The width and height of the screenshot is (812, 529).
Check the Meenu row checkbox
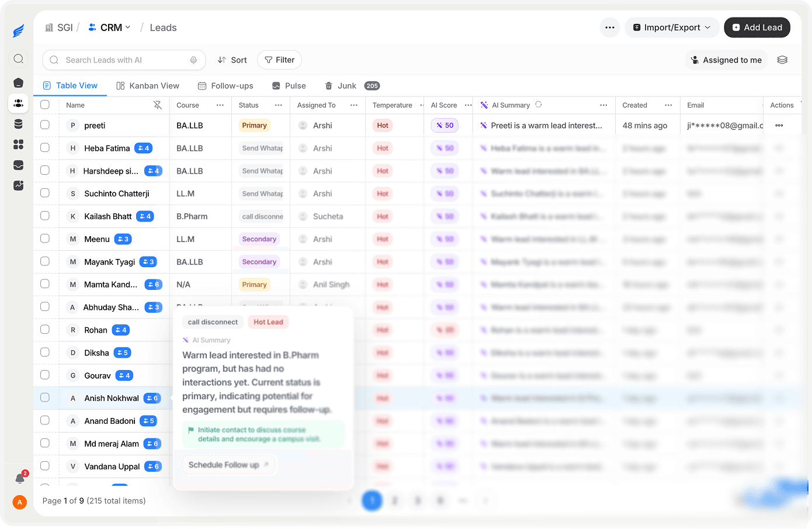pyautogui.click(x=45, y=238)
